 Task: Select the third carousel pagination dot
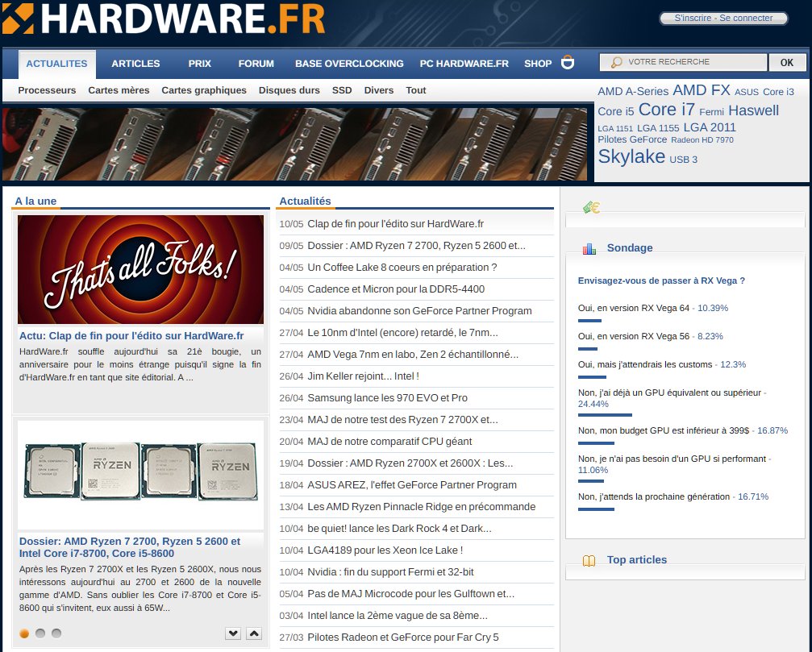[55, 634]
